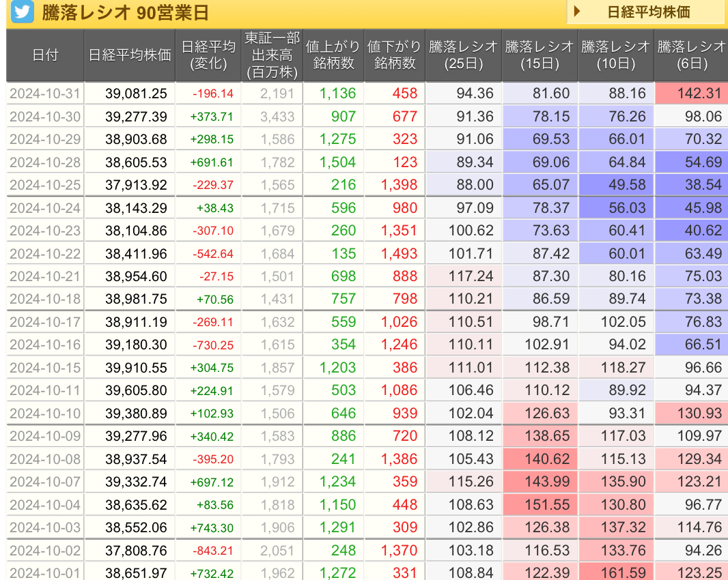Select the date 2024-10-17

coord(45,322)
